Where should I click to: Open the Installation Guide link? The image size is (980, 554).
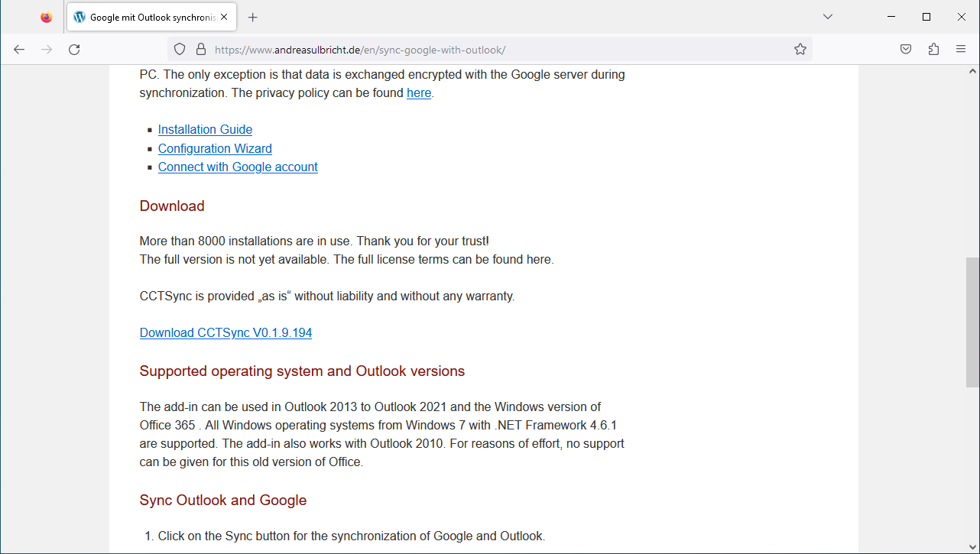pyautogui.click(x=205, y=130)
